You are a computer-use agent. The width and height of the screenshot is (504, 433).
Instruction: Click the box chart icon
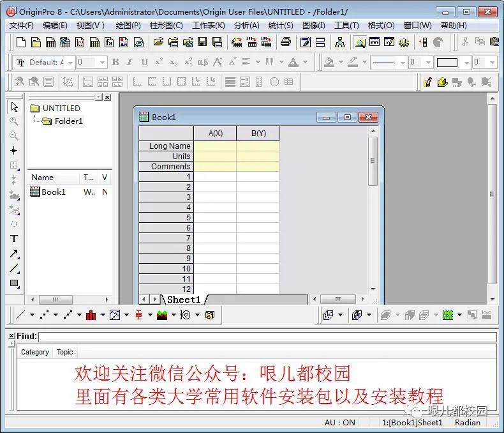pos(138,315)
